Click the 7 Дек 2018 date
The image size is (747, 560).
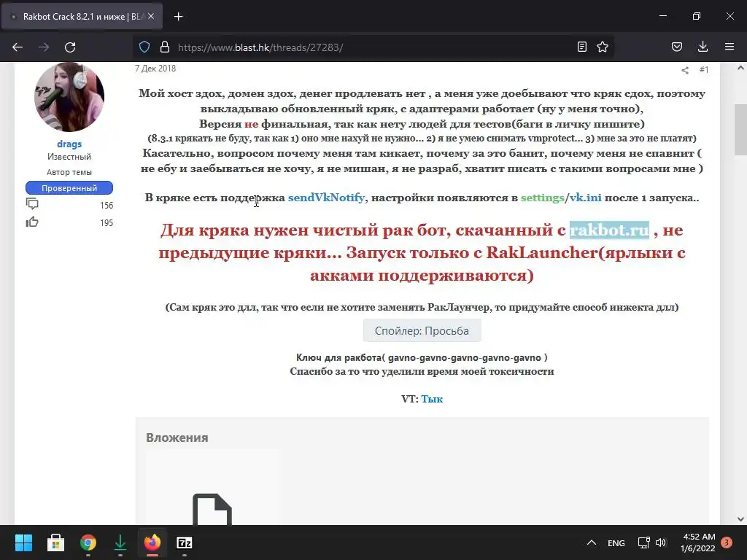155,69
